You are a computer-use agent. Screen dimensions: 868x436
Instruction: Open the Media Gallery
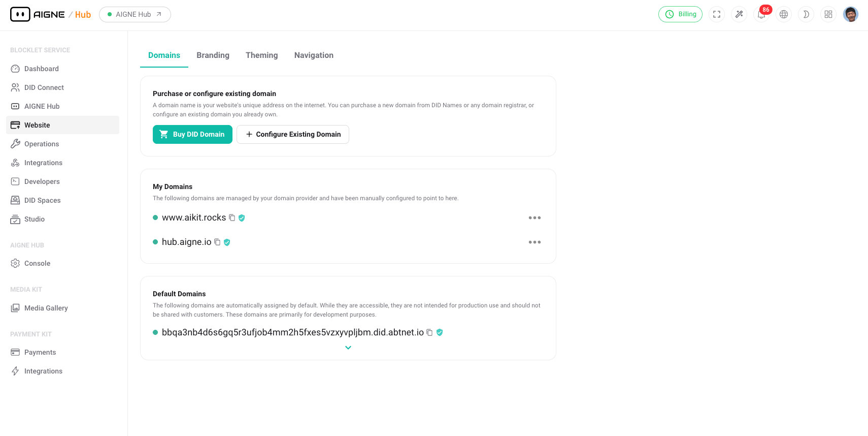[x=46, y=307]
